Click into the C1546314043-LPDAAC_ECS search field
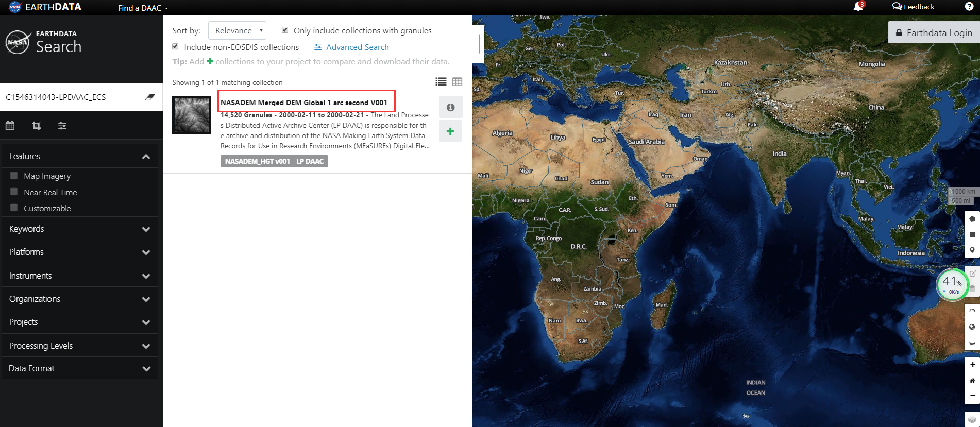This screenshot has height=427, width=980. point(69,97)
